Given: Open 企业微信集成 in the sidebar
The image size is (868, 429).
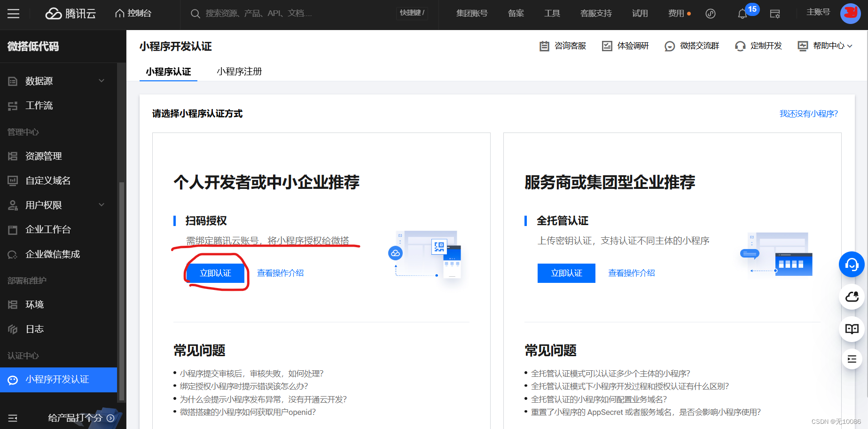Looking at the screenshot, I should pos(58,254).
